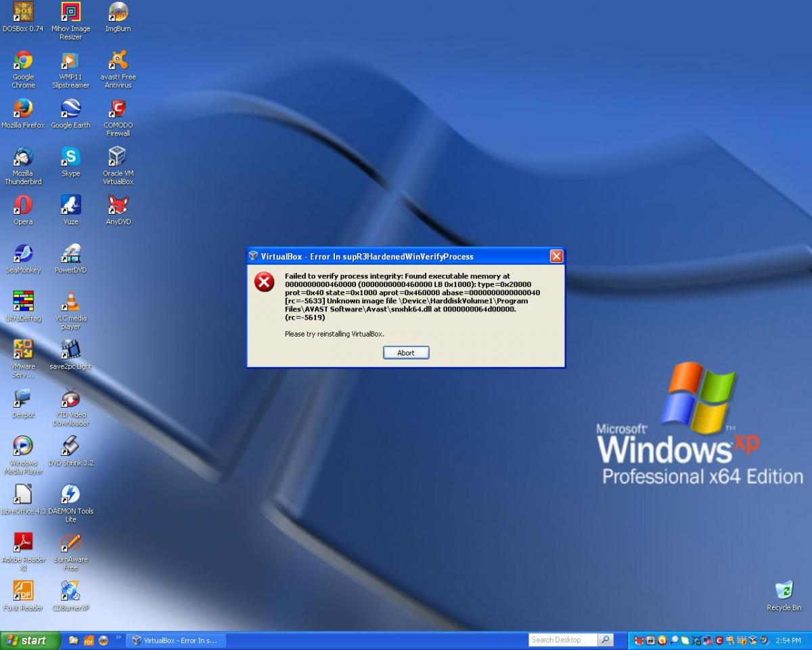Select the CDBurnerXP desktop icon

(70, 596)
